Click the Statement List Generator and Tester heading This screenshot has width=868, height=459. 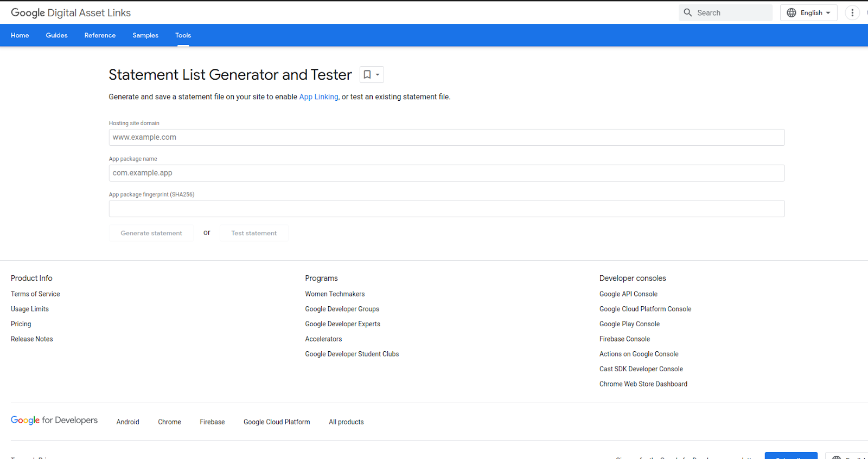[230, 75]
